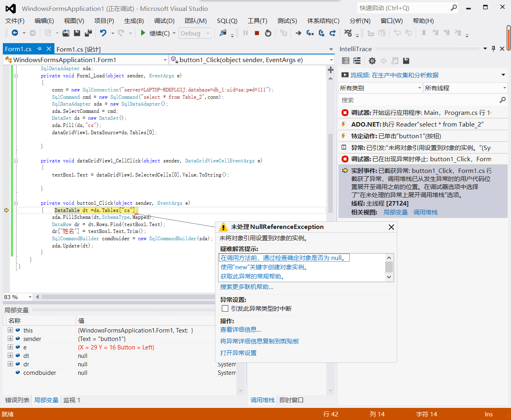The image size is (511, 420).
Task: Open the 83 % zoom dropdown
Action: pos(30,297)
